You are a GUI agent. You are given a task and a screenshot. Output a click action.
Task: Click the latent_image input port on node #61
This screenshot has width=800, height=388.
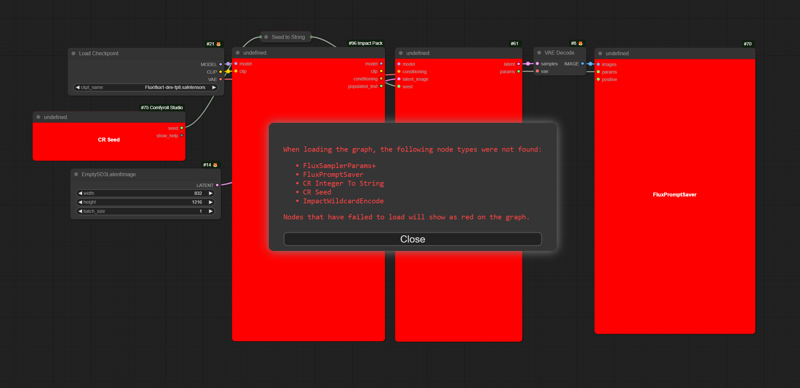point(399,79)
